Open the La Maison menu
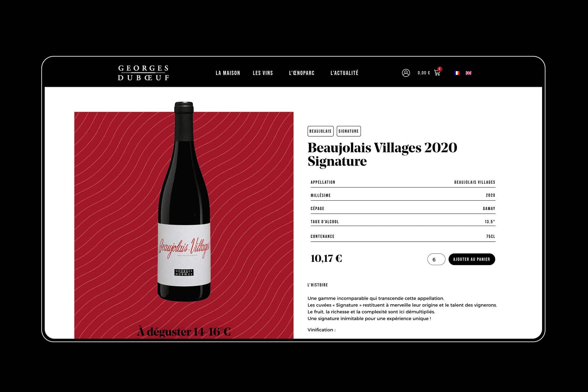The width and height of the screenshot is (588, 392). click(x=228, y=73)
